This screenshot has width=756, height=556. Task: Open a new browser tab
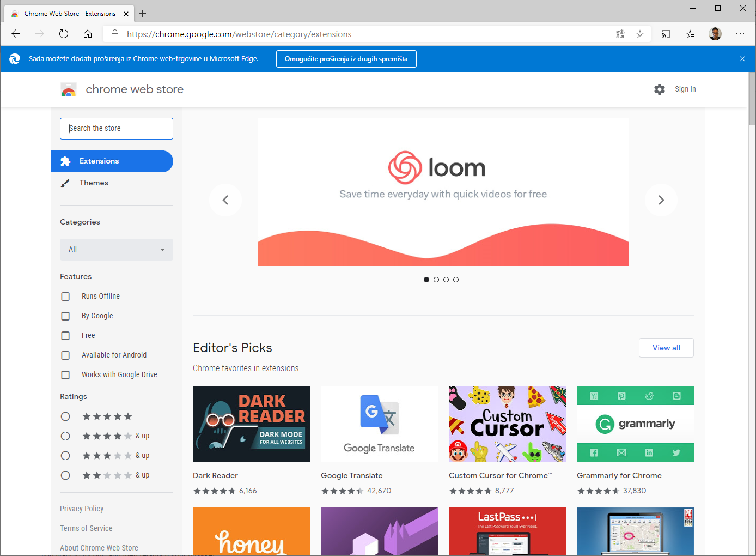(143, 13)
